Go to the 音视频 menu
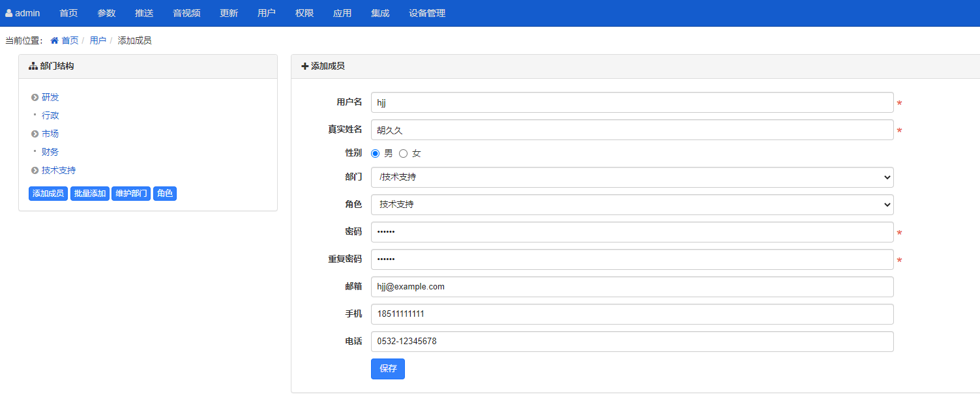980x410 pixels. (186, 13)
